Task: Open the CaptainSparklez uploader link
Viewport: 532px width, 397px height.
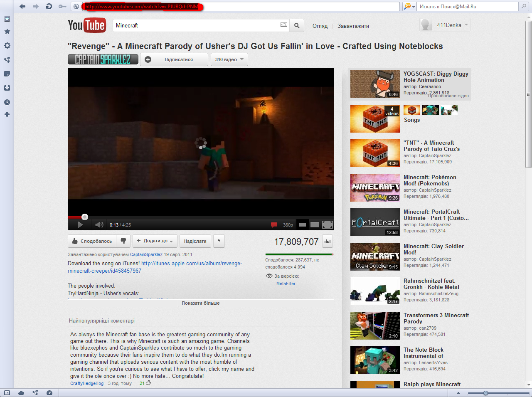Action: point(146,254)
